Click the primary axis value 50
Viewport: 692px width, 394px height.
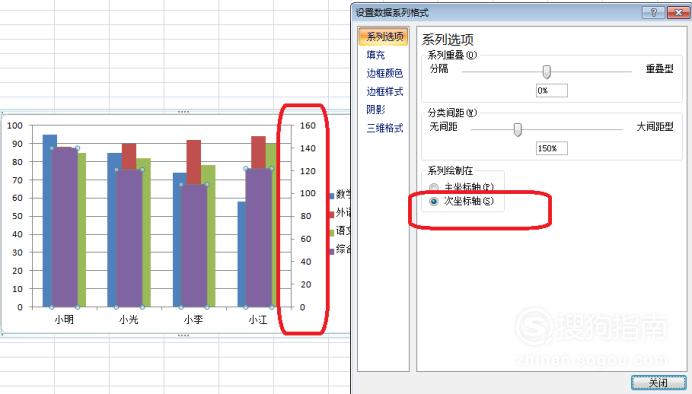[17, 216]
